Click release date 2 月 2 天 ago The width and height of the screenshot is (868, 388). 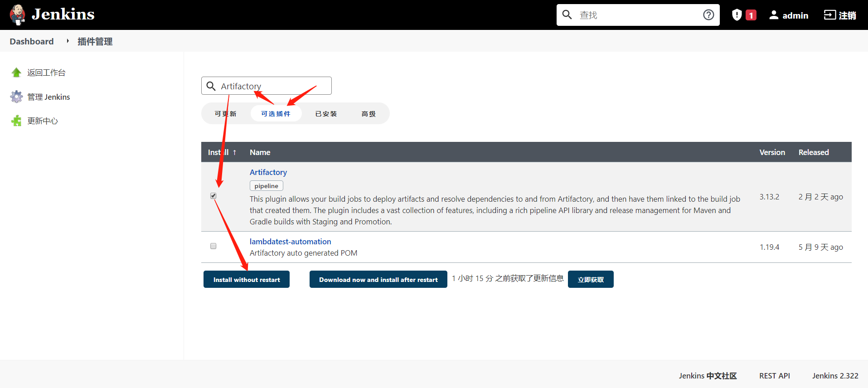click(821, 197)
